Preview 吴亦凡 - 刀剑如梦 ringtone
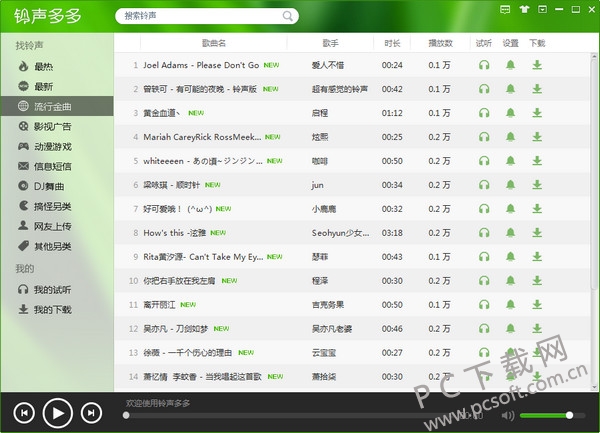 pyautogui.click(x=484, y=329)
